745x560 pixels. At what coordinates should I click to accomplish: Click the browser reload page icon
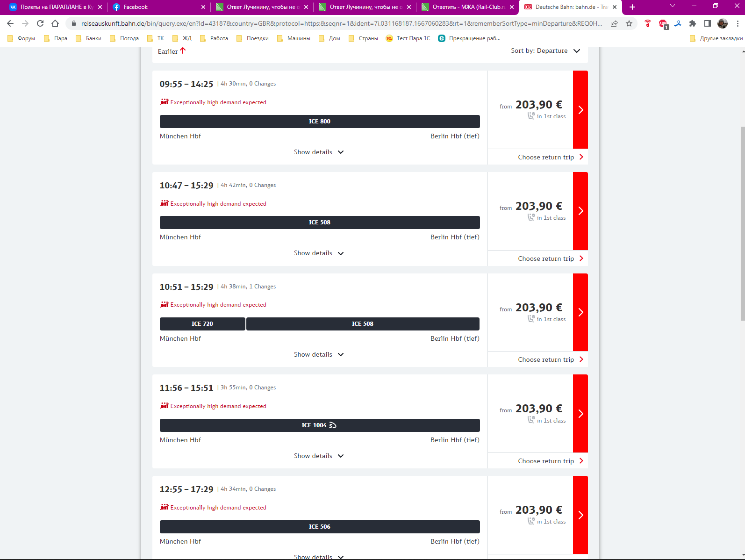[40, 23]
